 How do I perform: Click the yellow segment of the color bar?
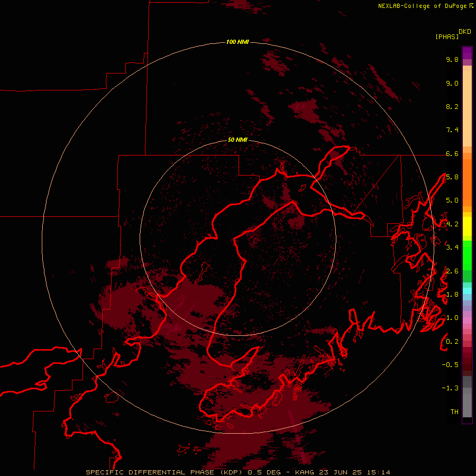pos(467,226)
